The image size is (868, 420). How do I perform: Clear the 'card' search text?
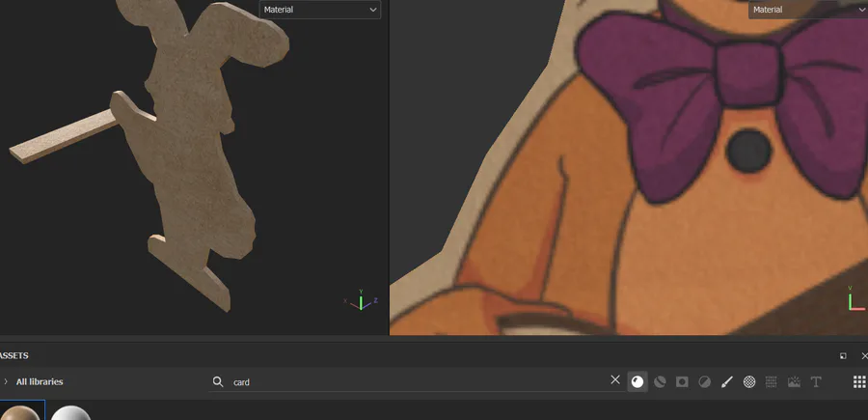(615, 379)
